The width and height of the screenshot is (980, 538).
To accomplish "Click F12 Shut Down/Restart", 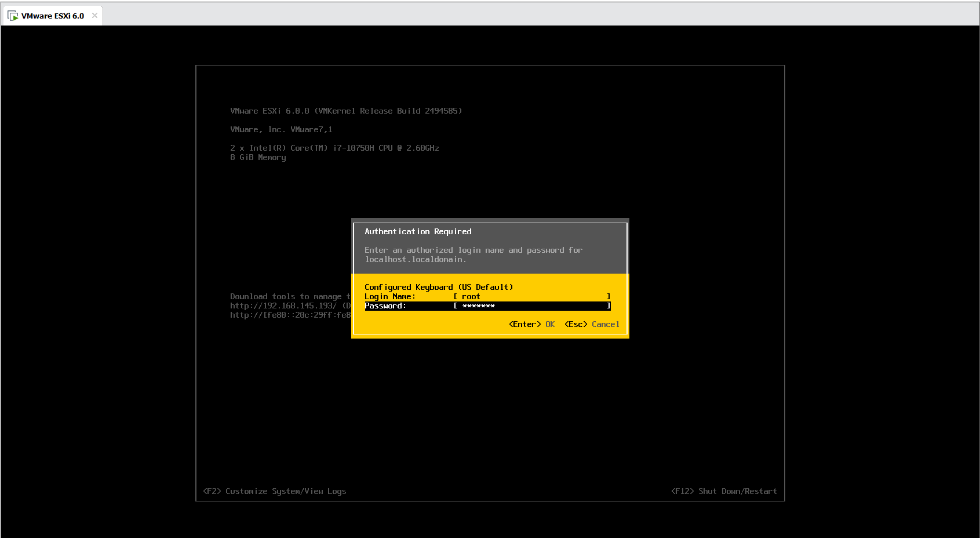I will pos(724,491).
